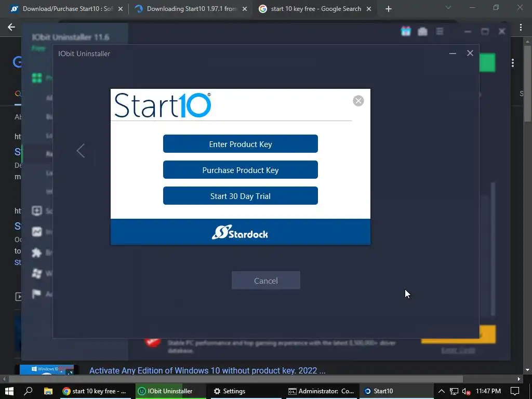Open Windows Start menu
532x399 pixels.
coord(9,391)
